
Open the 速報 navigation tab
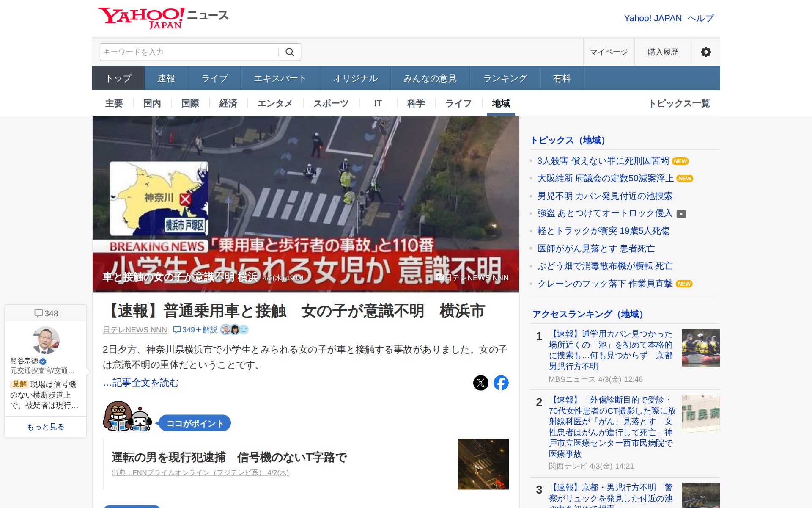point(166,78)
